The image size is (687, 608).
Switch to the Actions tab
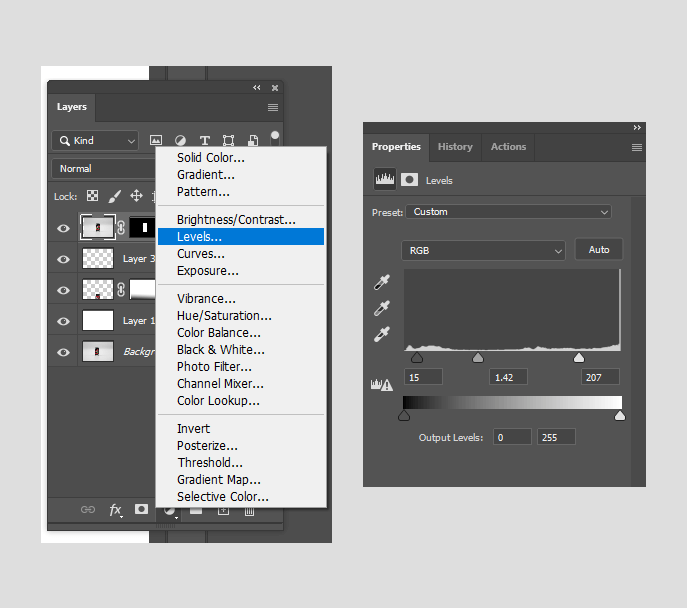(508, 147)
